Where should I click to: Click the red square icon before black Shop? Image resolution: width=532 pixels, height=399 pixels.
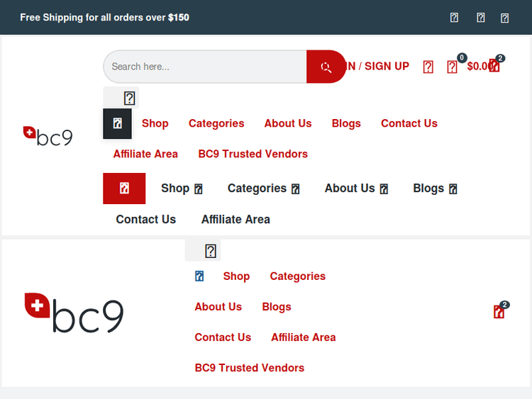pos(124,189)
